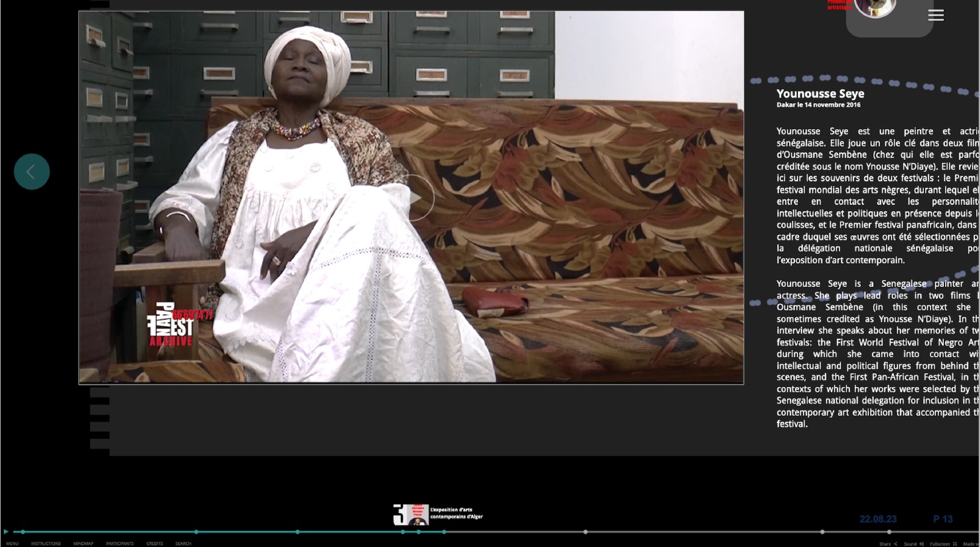
Task: Select the last gray timeline marker
Action: (x=889, y=532)
